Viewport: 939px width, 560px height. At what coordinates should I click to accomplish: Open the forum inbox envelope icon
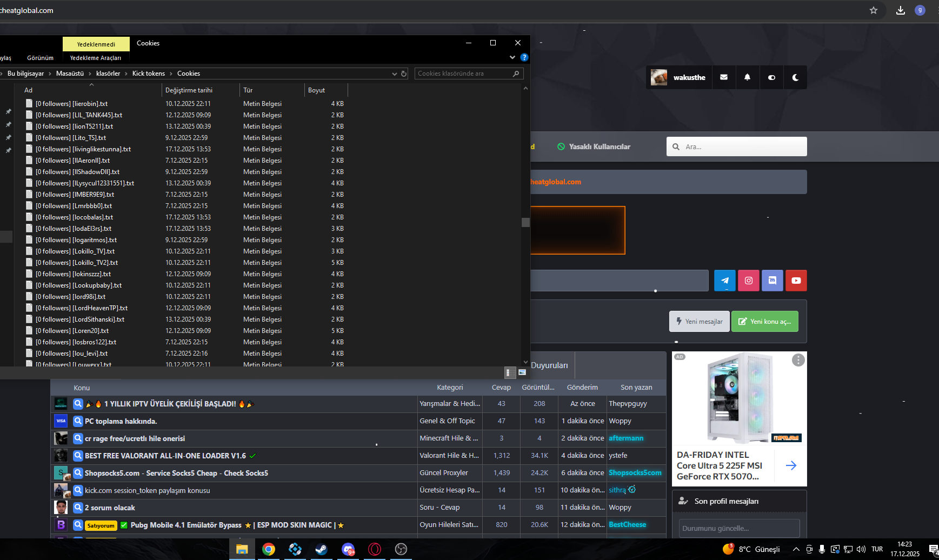(724, 77)
